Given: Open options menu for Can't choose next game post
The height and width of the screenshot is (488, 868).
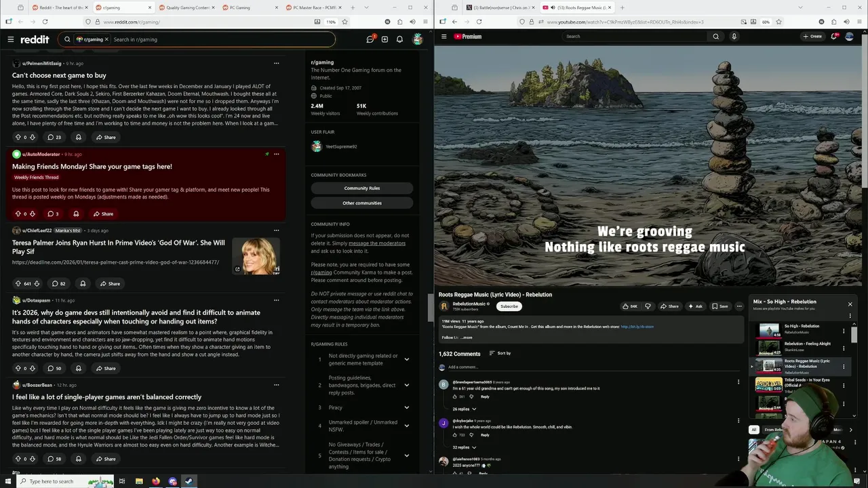Looking at the screenshot, I should 276,63.
